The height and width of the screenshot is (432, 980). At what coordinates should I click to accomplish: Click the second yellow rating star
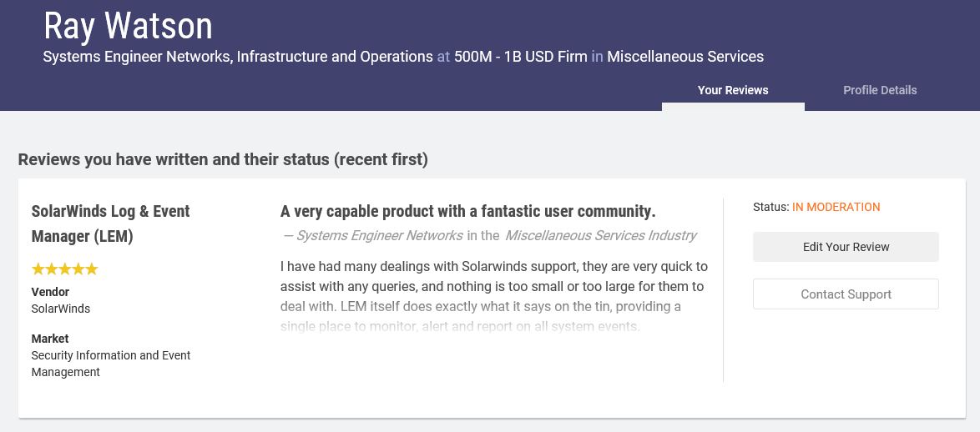click(x=52, y=269)
